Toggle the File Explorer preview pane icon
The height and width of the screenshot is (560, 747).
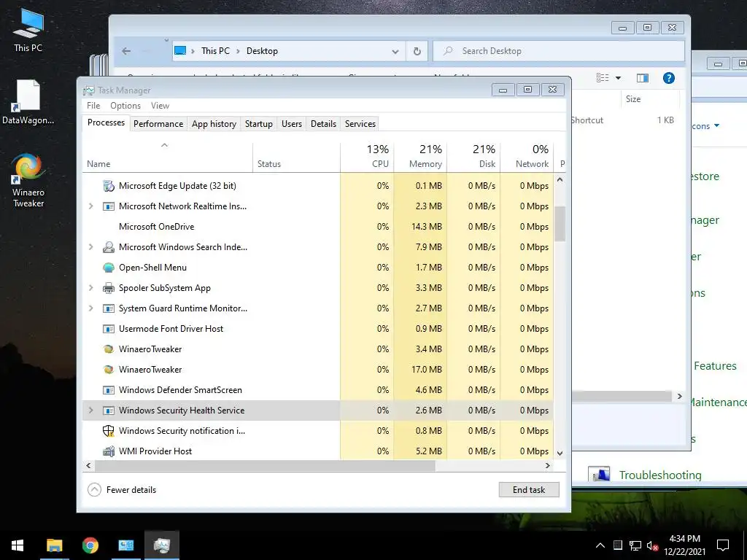[x=642, y=78]
